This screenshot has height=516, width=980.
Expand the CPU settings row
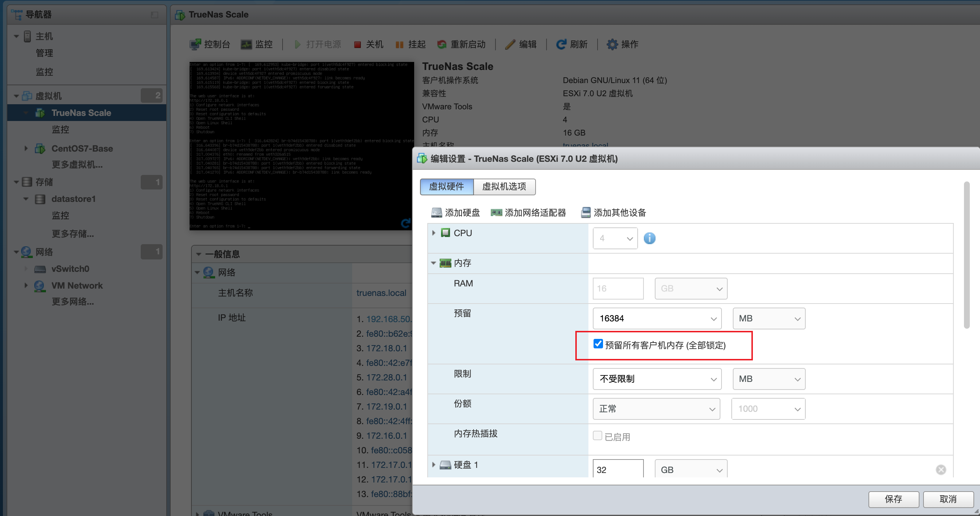coord(433,233)
